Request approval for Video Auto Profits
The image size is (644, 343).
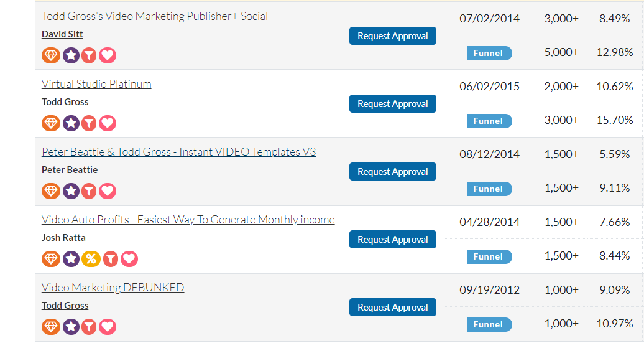pyautogui.click(x=393, y=240)
